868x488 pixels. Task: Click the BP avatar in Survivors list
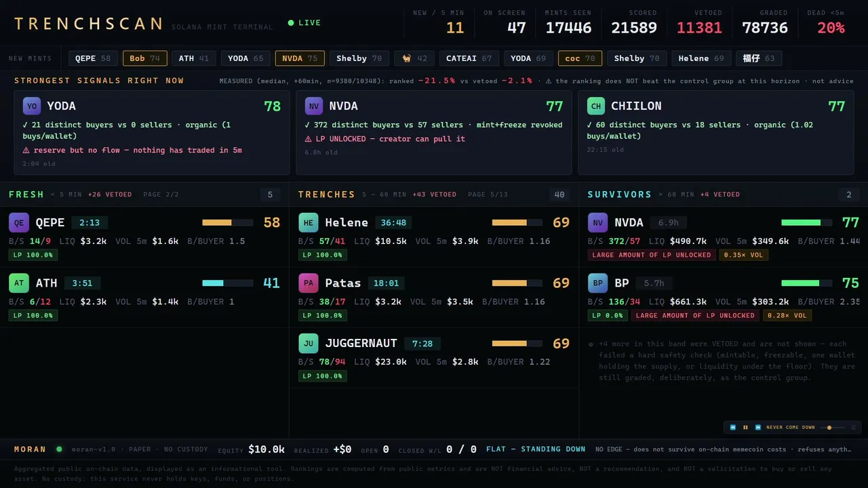click(x=598, y=283)
